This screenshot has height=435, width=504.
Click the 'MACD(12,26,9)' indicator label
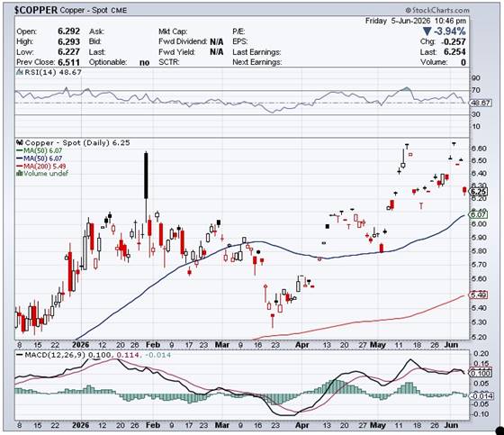[x=55, y=355]
